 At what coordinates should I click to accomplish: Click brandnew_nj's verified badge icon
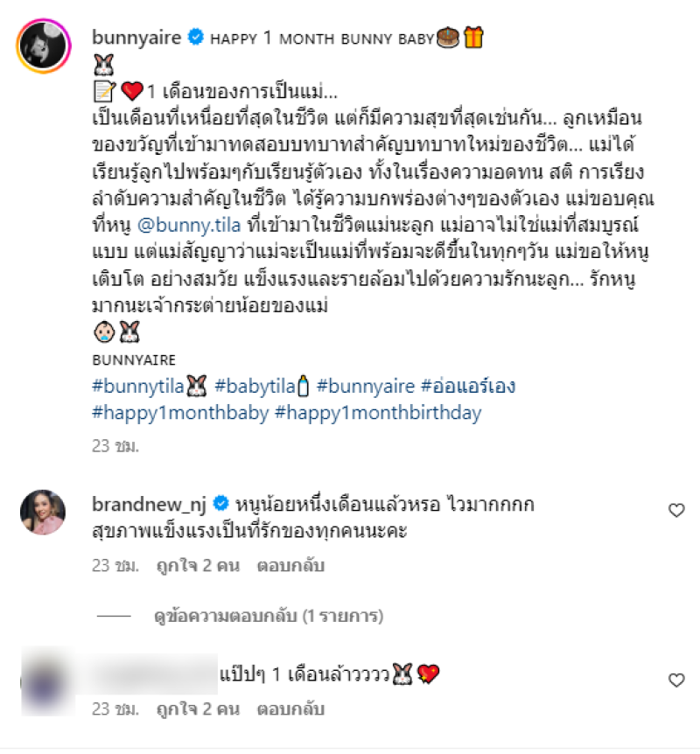(220, 504)
